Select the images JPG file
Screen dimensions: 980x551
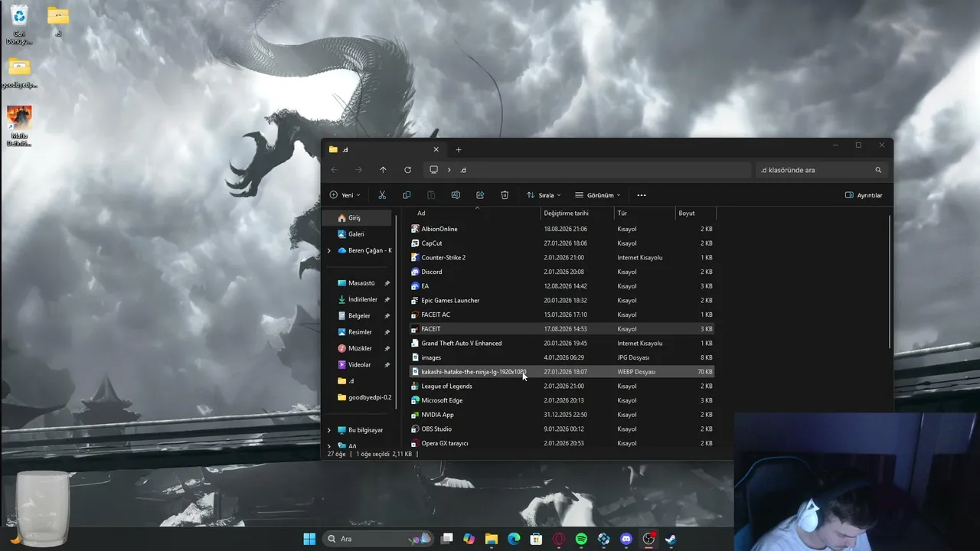pos(562,357)
